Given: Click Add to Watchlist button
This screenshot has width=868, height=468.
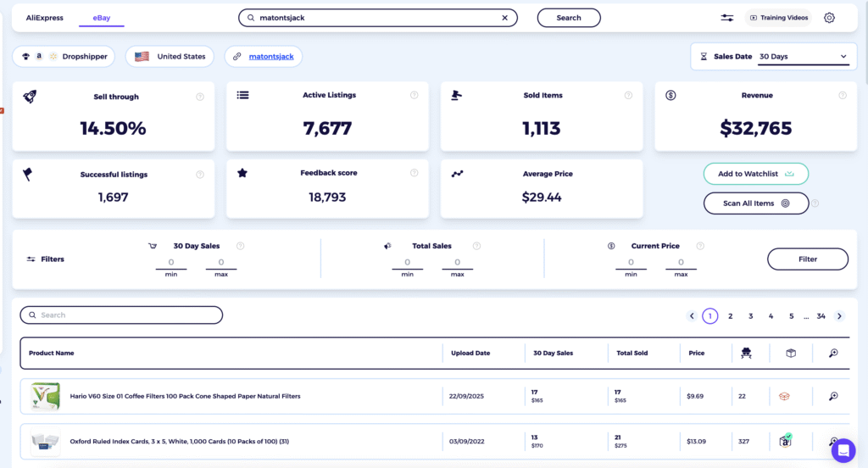Looking at the screenshot, I should click(x=755, y=174).
